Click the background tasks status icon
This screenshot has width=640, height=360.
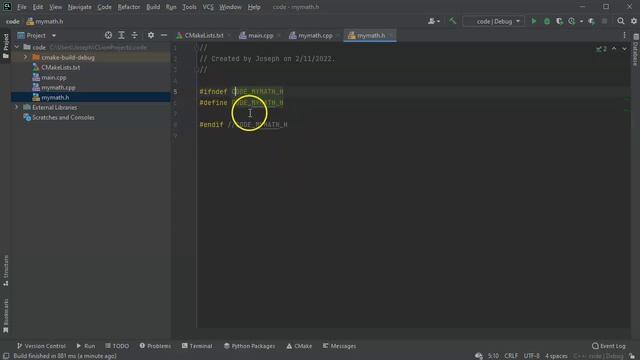478,356
